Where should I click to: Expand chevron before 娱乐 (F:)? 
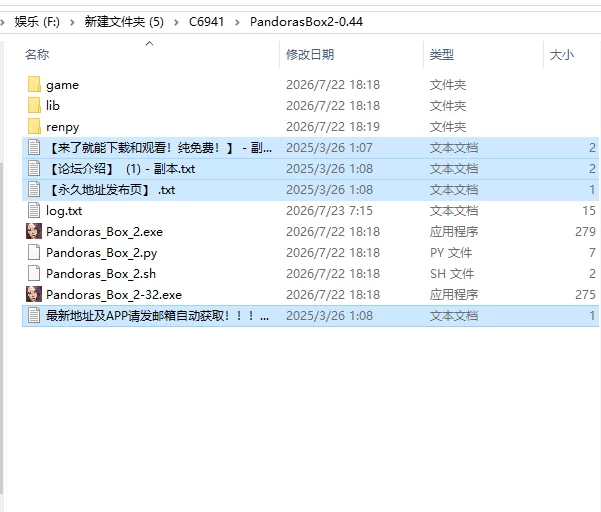pos(2,22)
